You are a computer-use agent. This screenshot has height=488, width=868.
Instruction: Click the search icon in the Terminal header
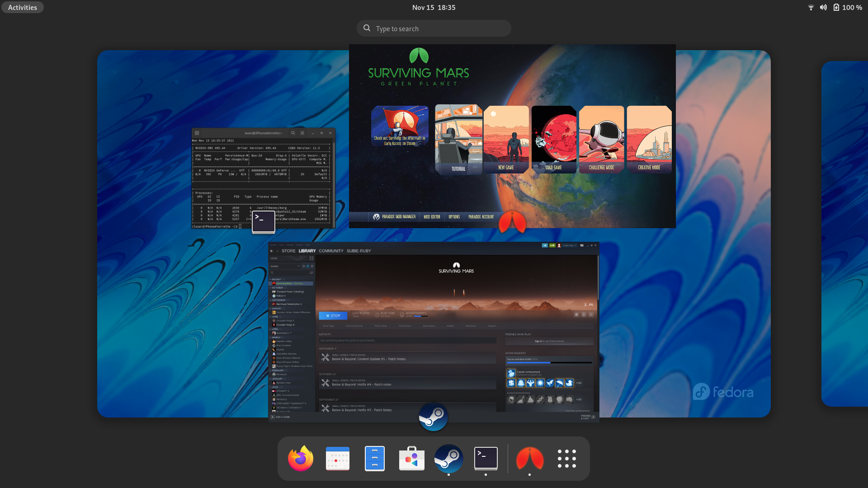pos(293,133)
